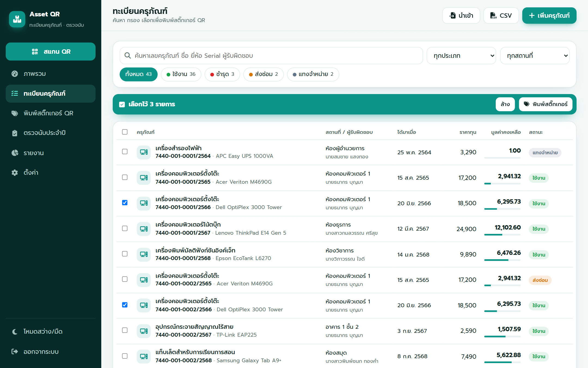The image size is (588, 368).
Task: Click the device icon of 7440-001-0001/2565 row
Action: [x=144, y=178]
